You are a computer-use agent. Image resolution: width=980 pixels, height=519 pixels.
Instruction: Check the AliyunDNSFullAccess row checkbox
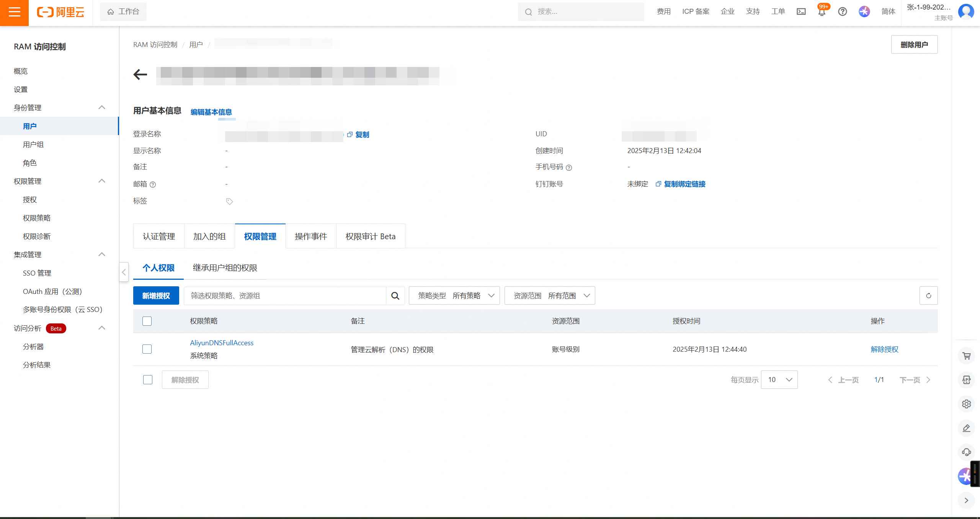147,349
